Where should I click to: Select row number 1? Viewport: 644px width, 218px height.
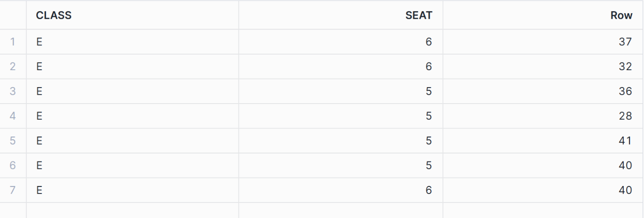pos(13,42)
